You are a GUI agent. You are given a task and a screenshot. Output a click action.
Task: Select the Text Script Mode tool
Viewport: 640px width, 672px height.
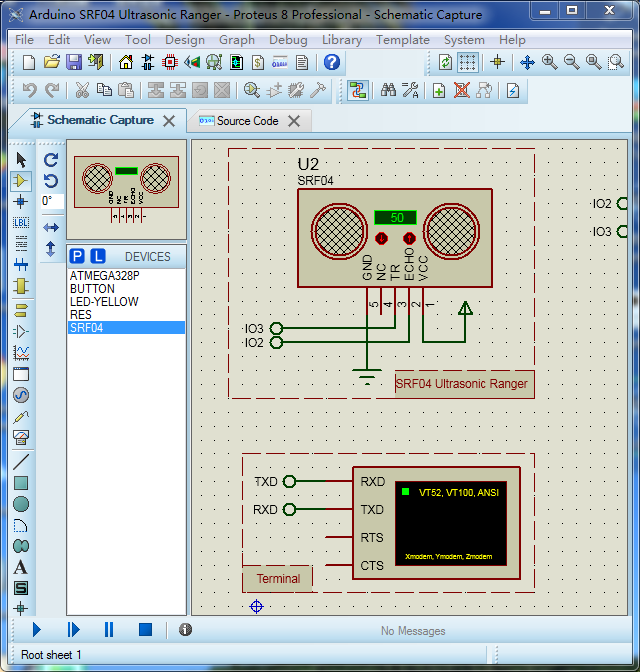tap(21, 243)
